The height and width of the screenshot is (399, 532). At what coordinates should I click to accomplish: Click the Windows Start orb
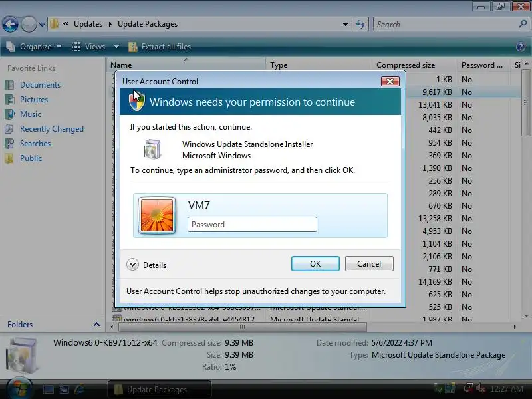19,389
